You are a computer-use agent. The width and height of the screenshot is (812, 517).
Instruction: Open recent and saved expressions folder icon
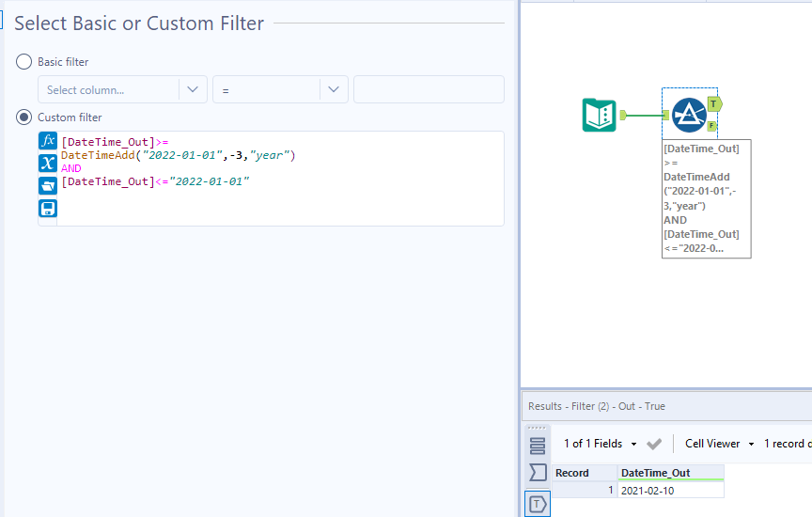(x=48, y=185)
